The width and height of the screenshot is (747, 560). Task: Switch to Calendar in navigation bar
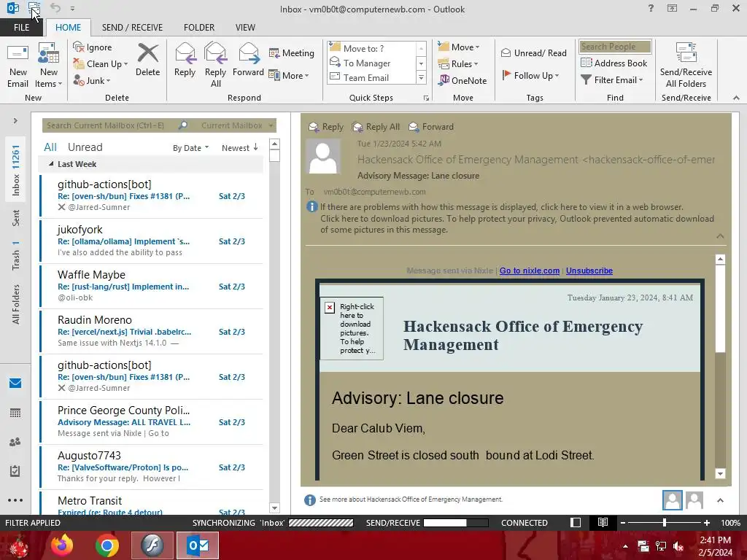point(15,413)
